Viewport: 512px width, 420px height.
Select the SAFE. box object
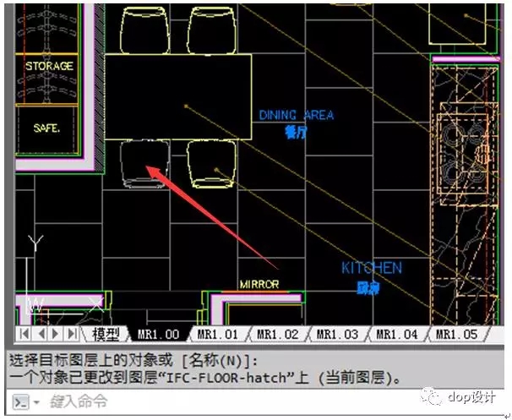(48, 128)
